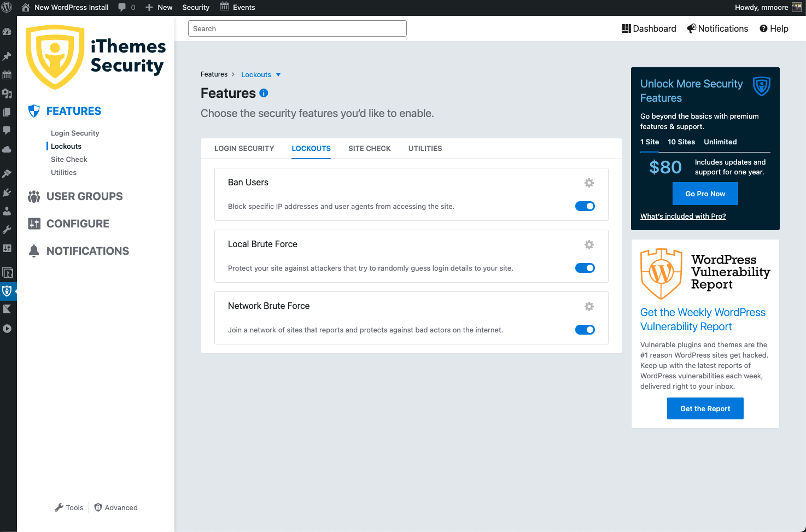
Task: Expand the Lockouts breadcrumb dropdown
Action: [261, 75]
